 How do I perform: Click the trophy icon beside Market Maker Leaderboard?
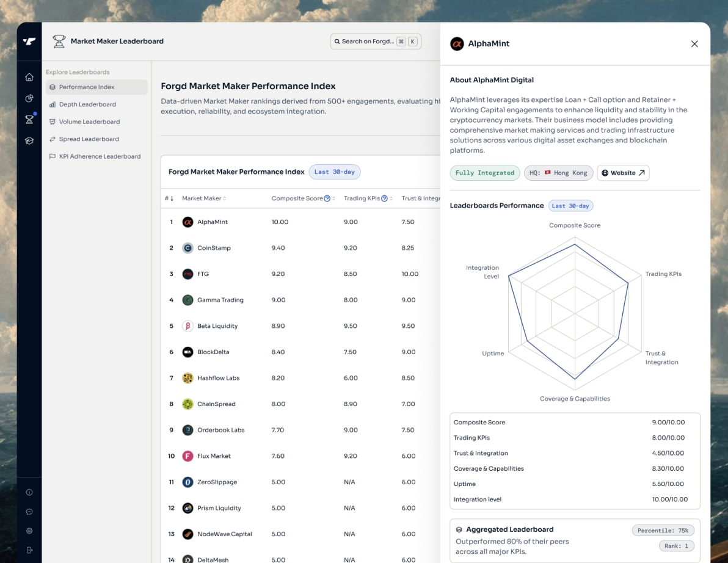(59, 42)
